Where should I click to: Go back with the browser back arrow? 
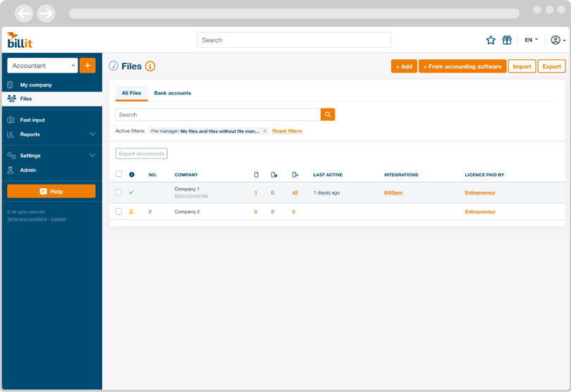[24, 13]
